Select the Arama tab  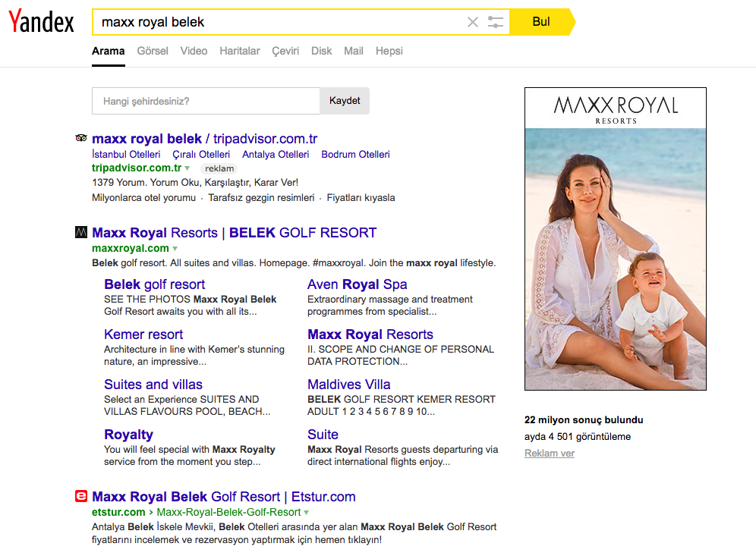(x=109, y=51)
